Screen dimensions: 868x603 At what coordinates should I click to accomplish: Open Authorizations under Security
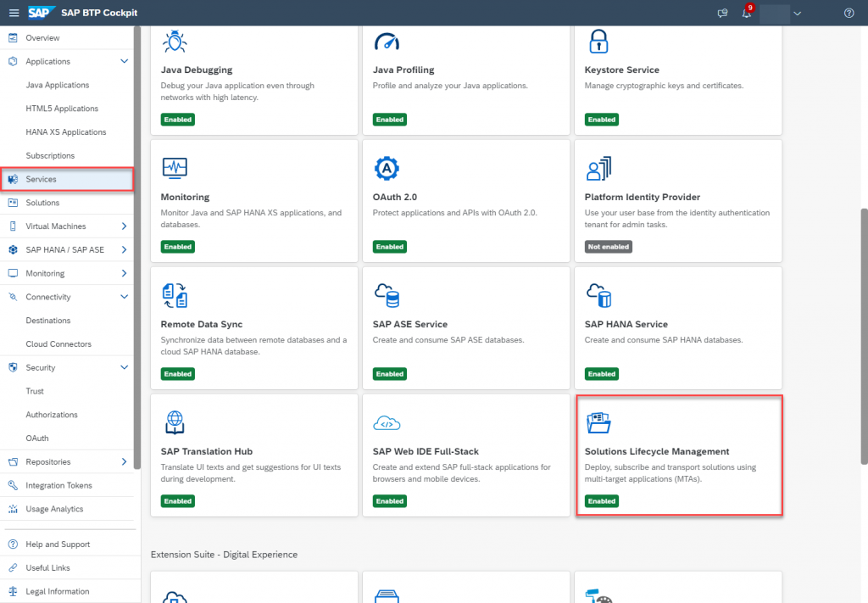[x=52, y=415]
